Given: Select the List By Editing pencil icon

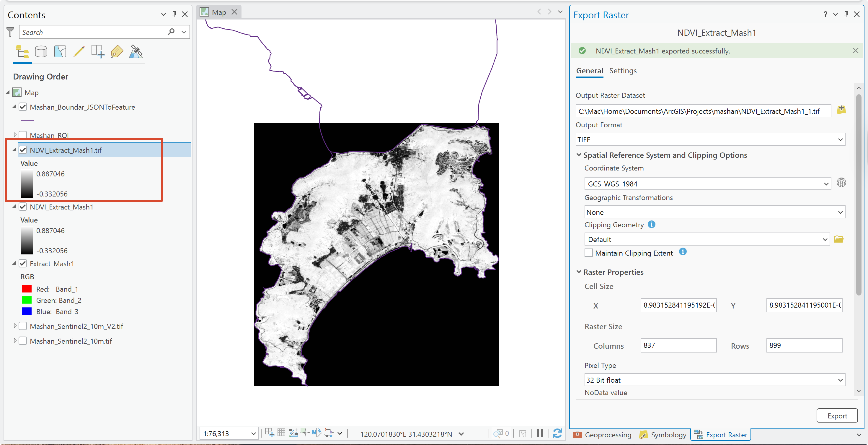Looking at the screenshot, I should click(79, 52).
